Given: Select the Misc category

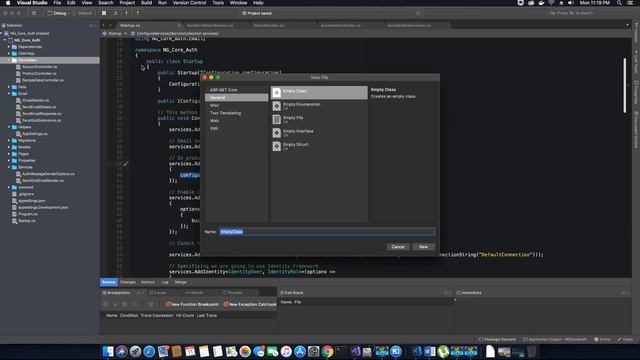Looking at the screenshot, I should (x=236, y=105).
